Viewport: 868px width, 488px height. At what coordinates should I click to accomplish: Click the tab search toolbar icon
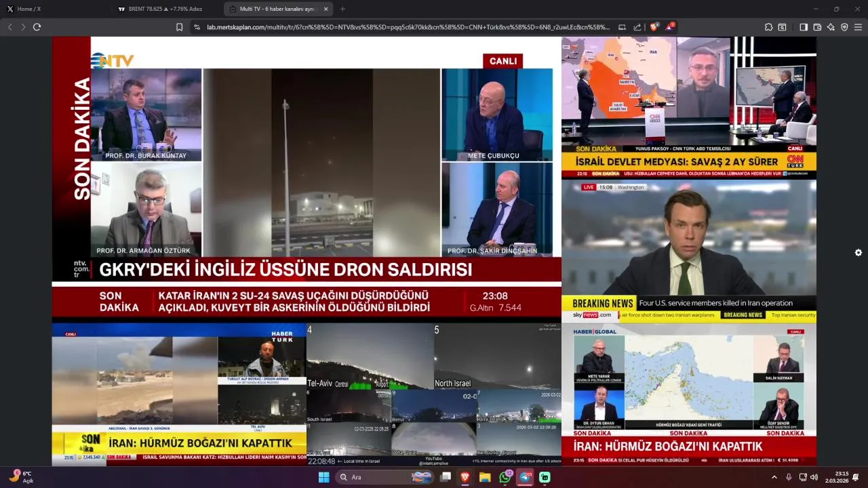pyautogui.click(x=782, y=27)
